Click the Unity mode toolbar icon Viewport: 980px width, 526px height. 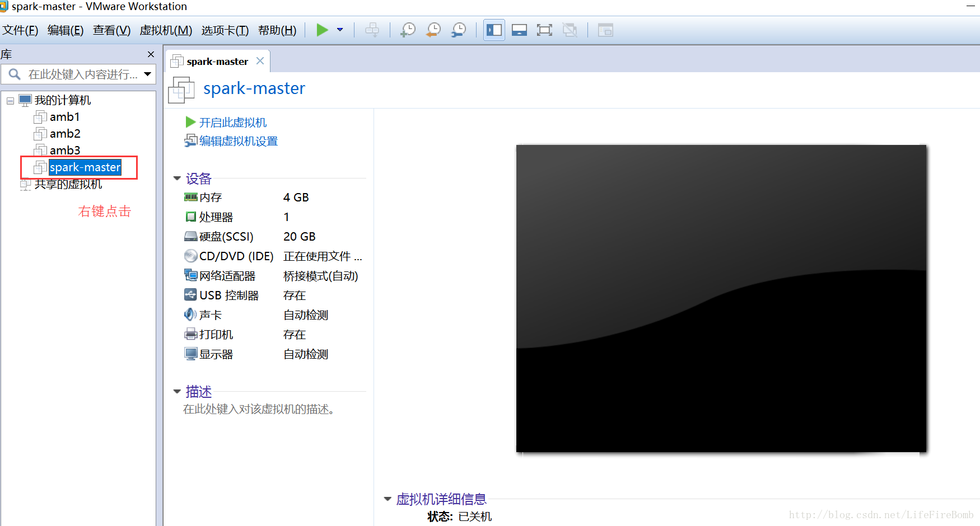pos(570,30)
